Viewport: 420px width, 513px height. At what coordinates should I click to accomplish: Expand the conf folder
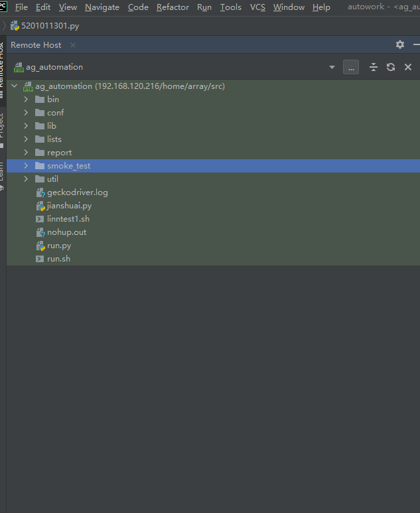tap(26, 113)
